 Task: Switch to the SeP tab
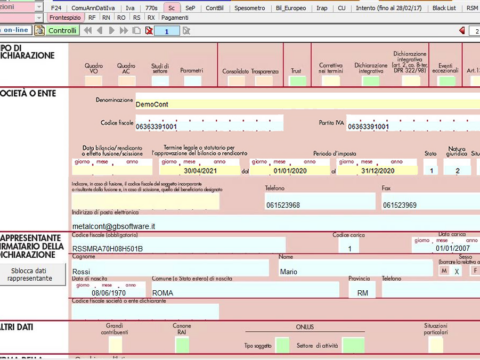click(190, 8)
